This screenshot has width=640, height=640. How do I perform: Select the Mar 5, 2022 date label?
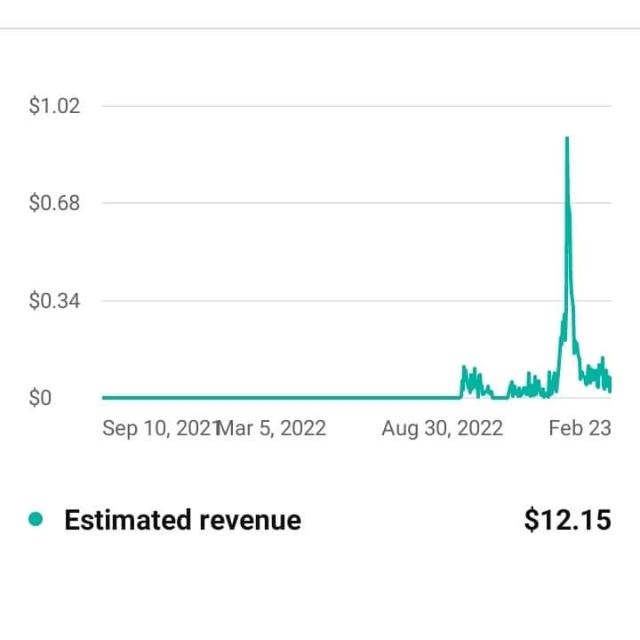coord(273,429)
